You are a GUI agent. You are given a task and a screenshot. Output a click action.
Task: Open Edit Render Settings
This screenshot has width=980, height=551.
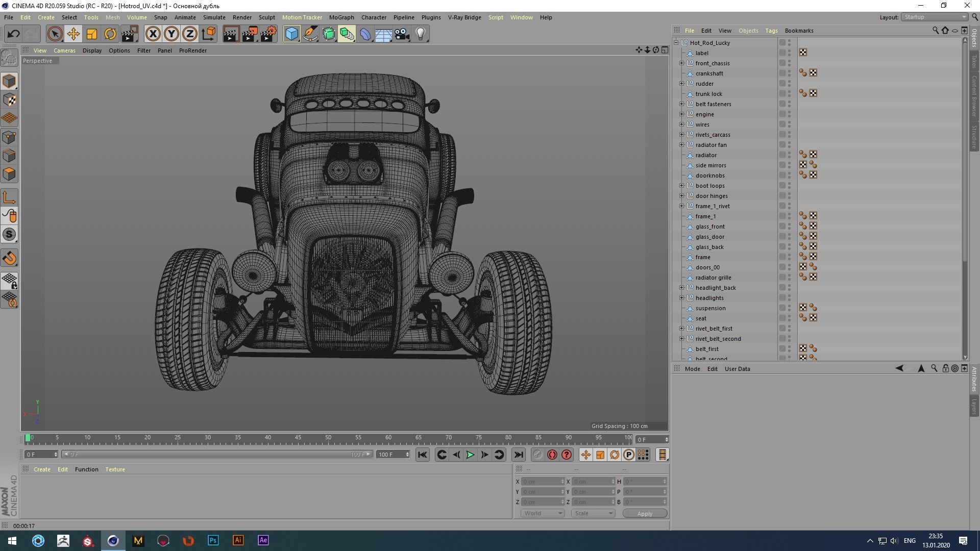[268, 34]
